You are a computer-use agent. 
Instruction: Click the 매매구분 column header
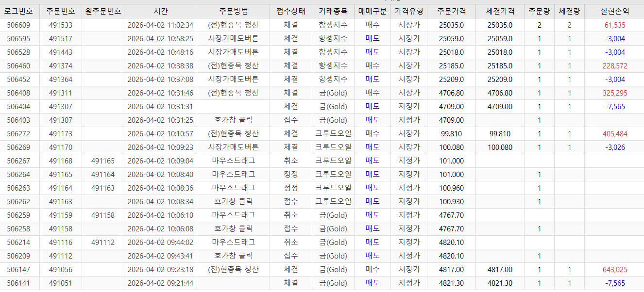point(373,11)
